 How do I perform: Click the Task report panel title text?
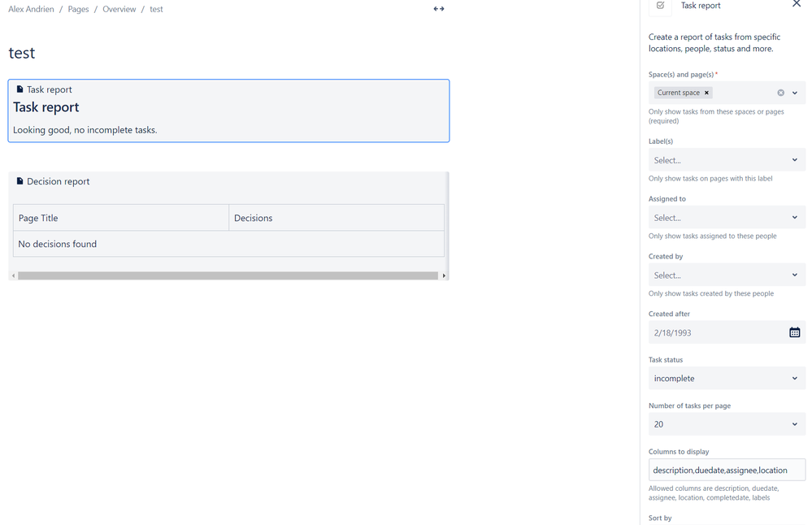701,6
